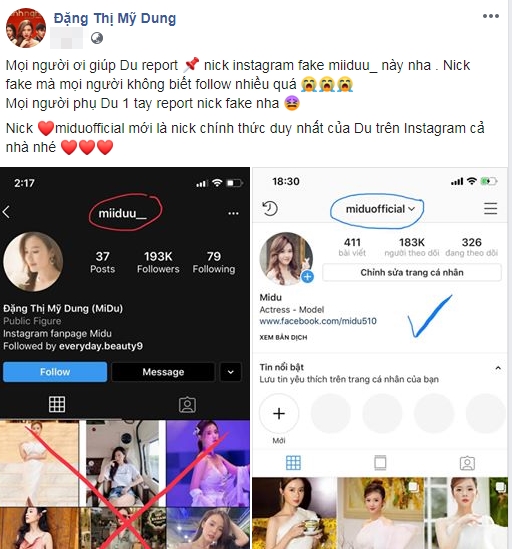
Task: Open the Facebook post options three-dot menu
Action: point(491,16)
